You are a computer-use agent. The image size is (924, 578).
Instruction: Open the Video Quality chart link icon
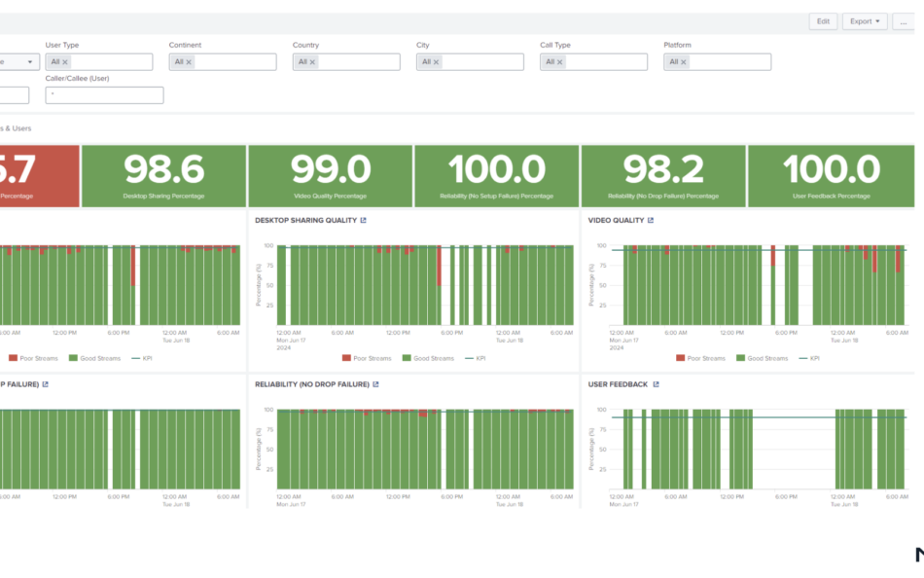(x=651, y=221)
